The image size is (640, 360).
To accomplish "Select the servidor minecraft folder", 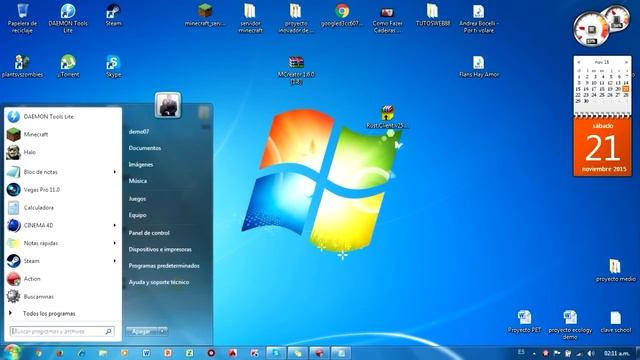I will [x=250, y=18].
